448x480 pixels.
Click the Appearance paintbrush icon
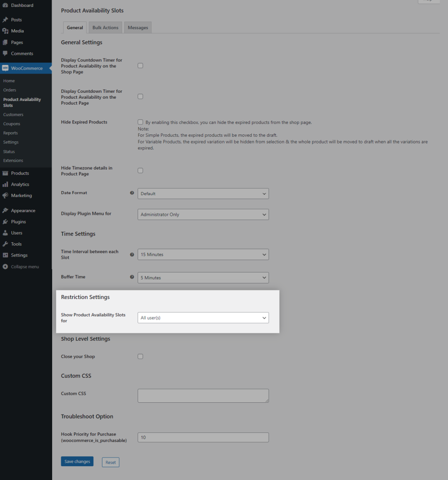(x=5, y=211)
